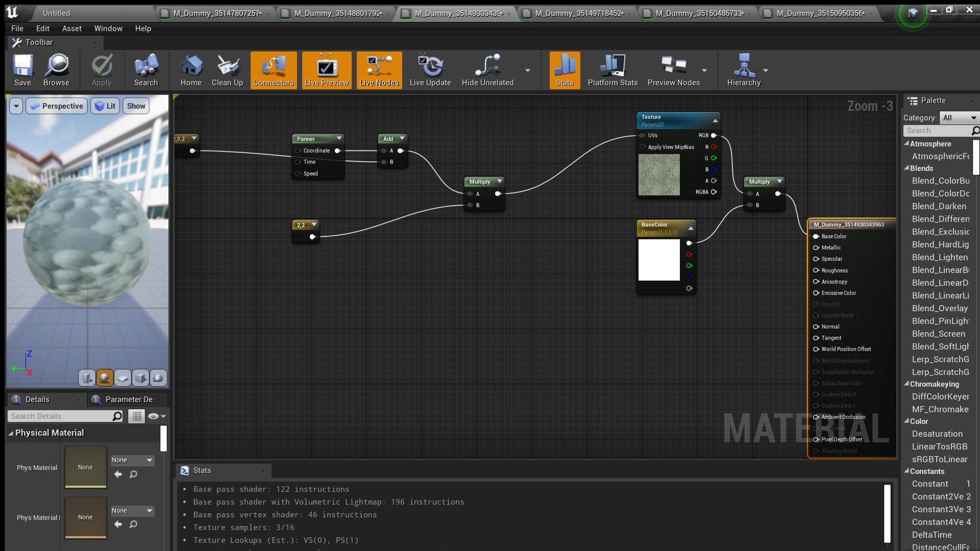Open the Hierarchy view

[744, 70]
